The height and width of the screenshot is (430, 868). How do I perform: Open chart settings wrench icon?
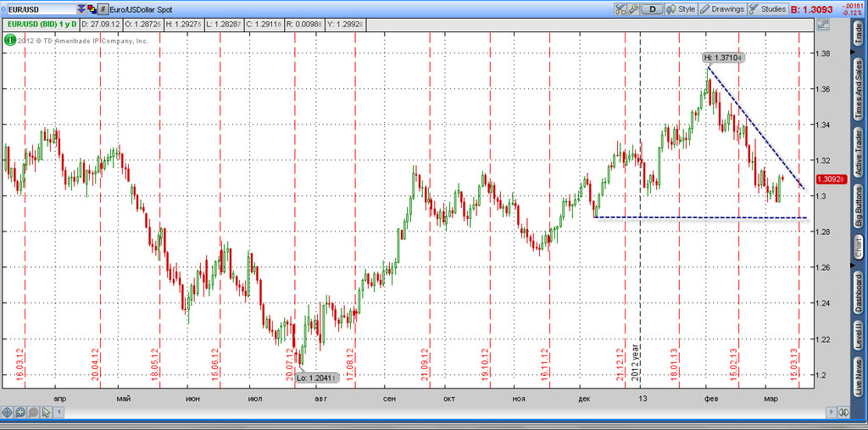634,9
